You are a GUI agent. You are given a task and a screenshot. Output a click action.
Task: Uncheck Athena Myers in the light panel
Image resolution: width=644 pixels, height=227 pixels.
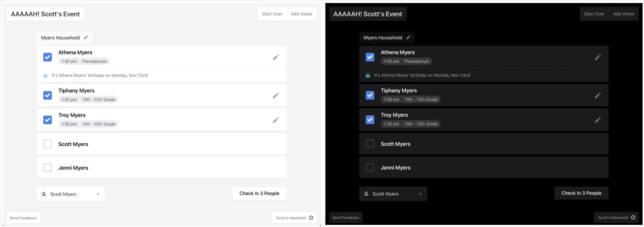pyautogui.click(x=48, y=57)
